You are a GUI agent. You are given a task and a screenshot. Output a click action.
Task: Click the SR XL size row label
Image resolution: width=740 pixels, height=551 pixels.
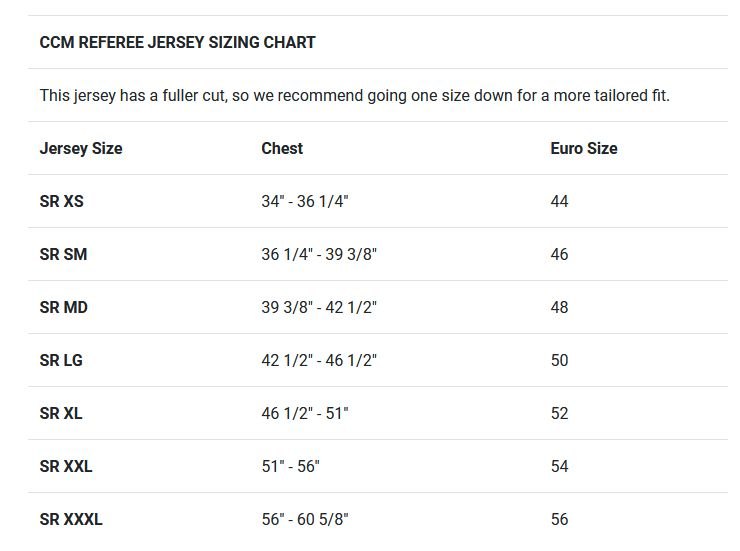pyautogui.click(x=61, y=413)
